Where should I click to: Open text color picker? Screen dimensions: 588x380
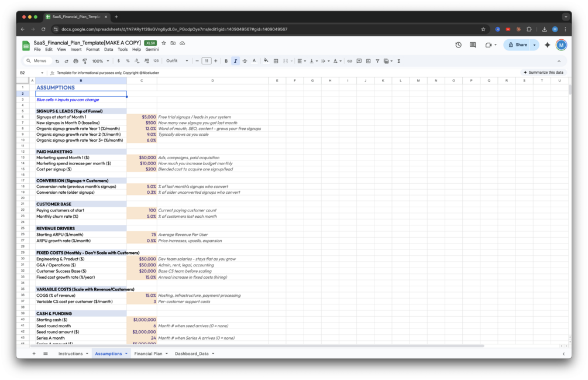click(255, 61)
